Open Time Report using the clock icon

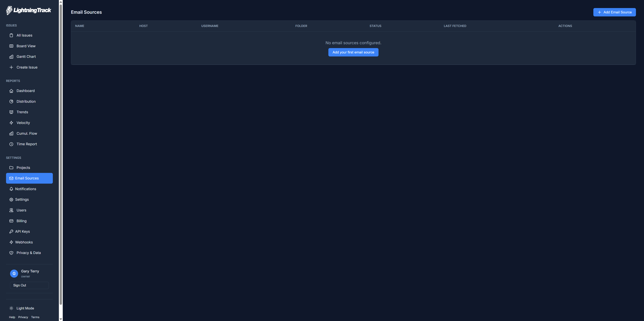[12, 144]
